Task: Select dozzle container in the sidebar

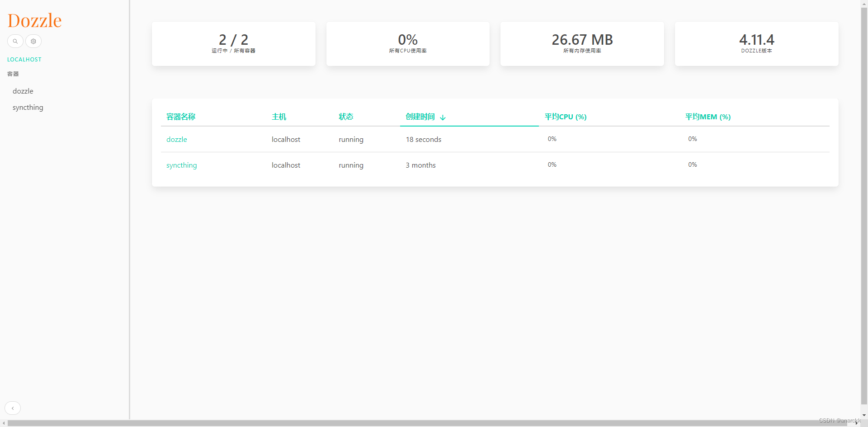Action: pos(23,91)
